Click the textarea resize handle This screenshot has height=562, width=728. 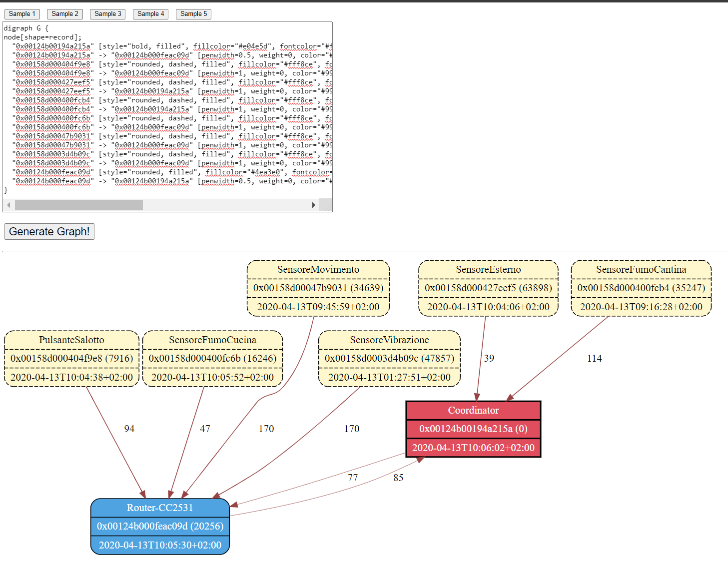[328, 205]
